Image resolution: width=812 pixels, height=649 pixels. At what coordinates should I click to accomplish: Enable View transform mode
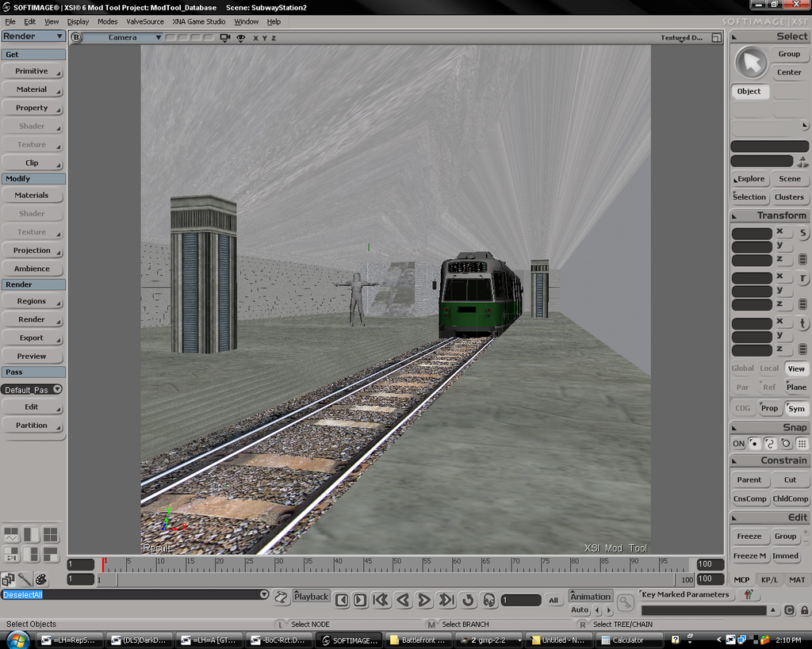796,368
